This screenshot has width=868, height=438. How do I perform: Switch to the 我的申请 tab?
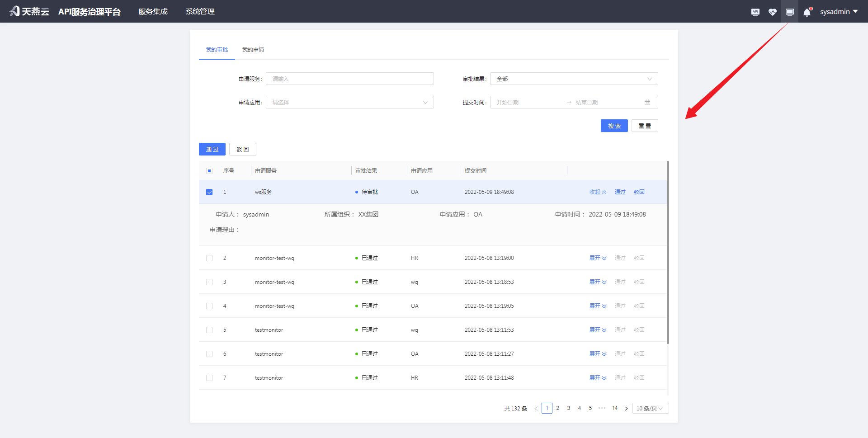(253, 50)
